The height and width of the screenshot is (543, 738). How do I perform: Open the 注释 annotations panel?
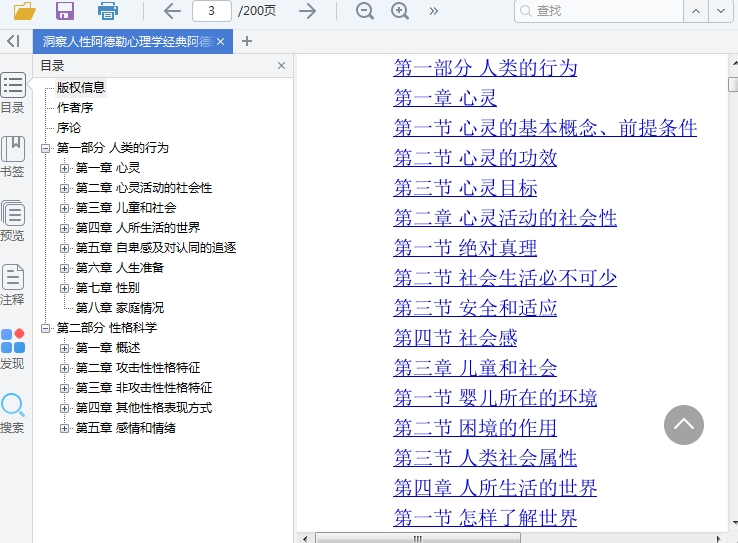(13, 285)
